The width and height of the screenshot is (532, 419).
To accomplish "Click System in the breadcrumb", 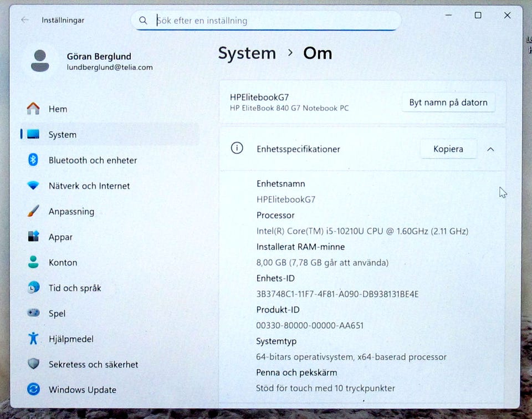I will (x=247, y=53).
